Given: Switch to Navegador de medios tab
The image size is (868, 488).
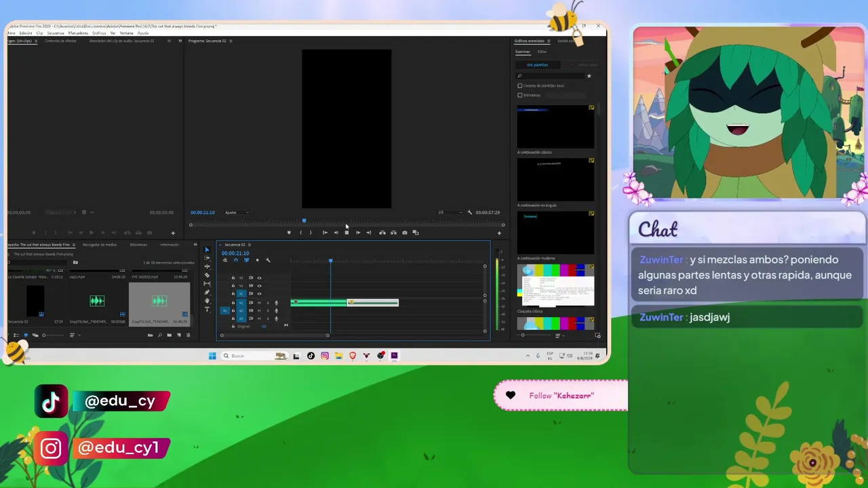Looking at the screenshot, I should coord(100,245).
